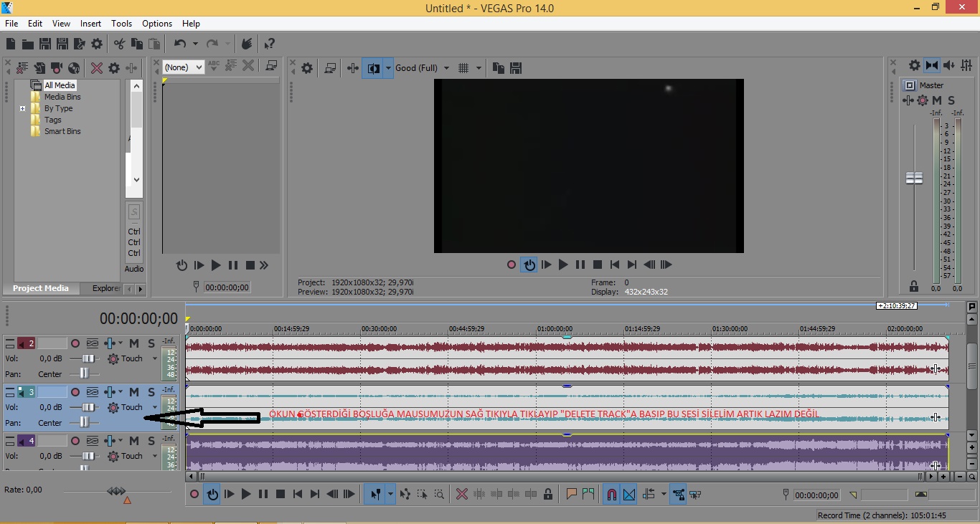Copy preview snapshot to clipboard
The height and width of the screenshot is (524, 980).
pyautogui.click(x=499, y=68)
